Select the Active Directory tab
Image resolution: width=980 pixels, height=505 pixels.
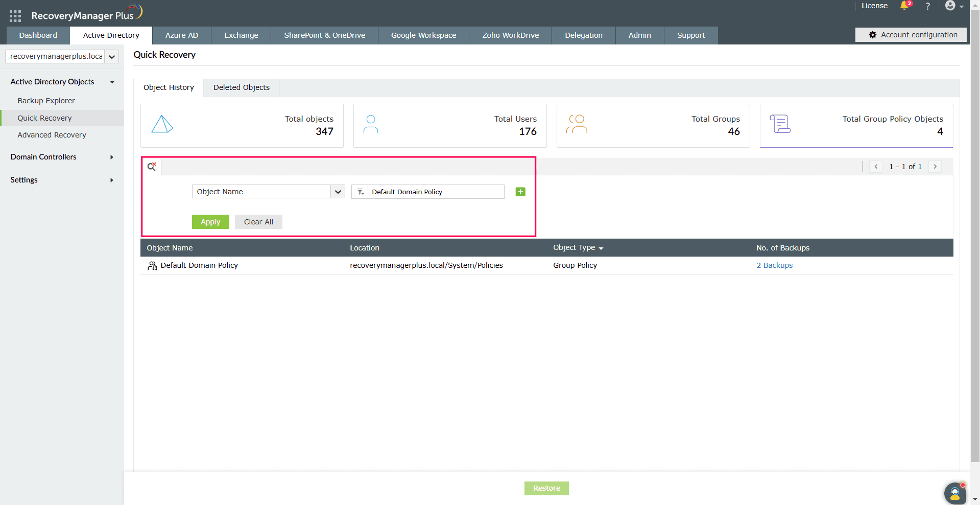pos(111,35)
